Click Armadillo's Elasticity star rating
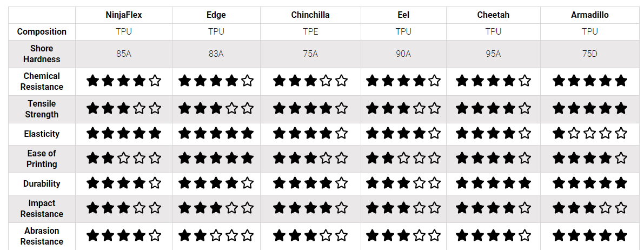The width and height of the screenshot is (644, 250). (x=589, y=133)
